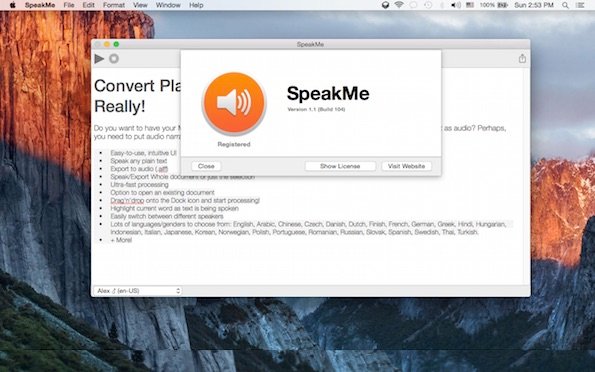Click the orange SpeakMe speaker logo
The image size is (595, 372).
pyautogui.click(x=234, y=103)
